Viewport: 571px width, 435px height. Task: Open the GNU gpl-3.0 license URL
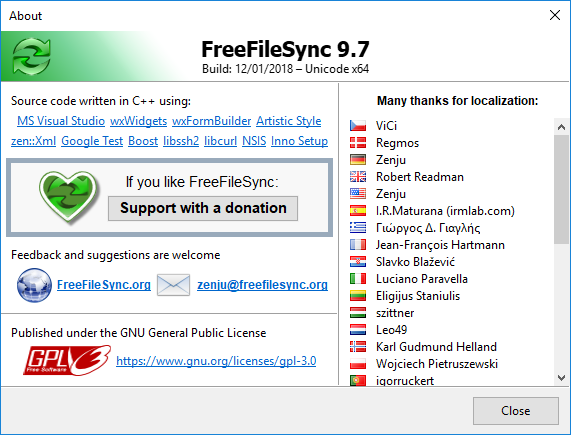[216, 361]
